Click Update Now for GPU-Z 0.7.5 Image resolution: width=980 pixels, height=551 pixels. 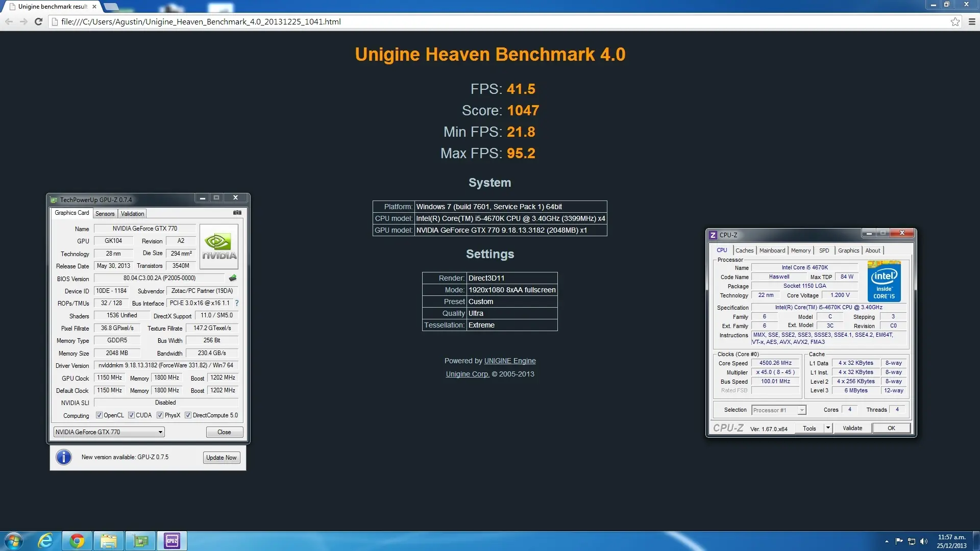[222, 458]
